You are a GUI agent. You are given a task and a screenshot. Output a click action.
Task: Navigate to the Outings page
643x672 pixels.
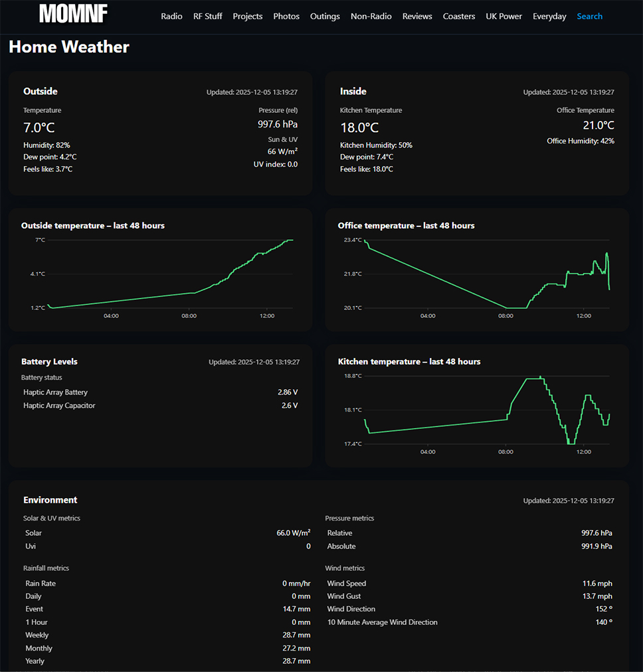coord(325,16)
